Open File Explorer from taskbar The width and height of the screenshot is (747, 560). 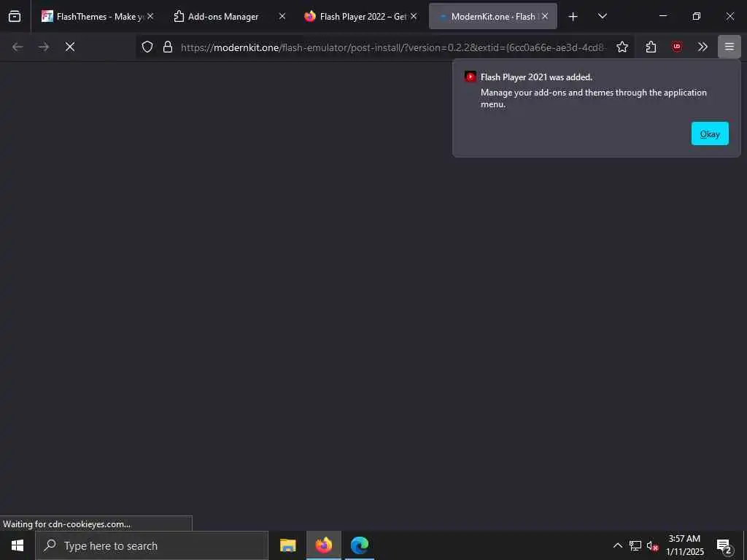[x=287, y=545]
